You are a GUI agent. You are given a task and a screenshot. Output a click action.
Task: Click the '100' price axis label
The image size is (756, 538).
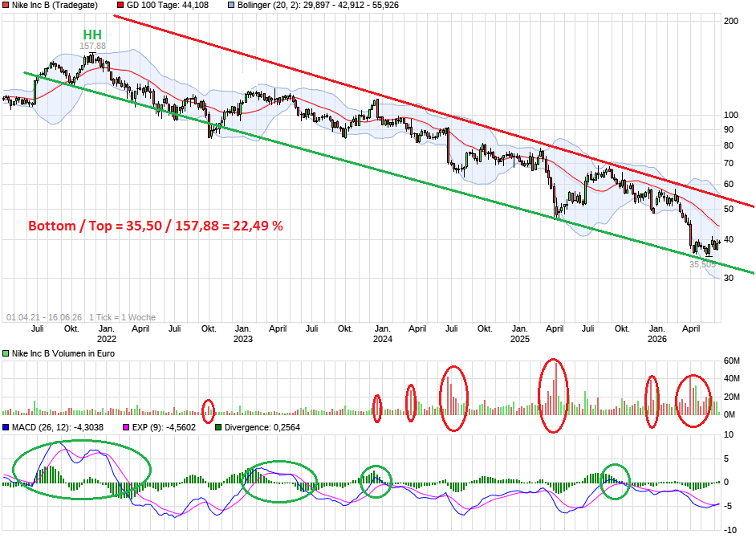pyautogui.click(x=731, y=115)
